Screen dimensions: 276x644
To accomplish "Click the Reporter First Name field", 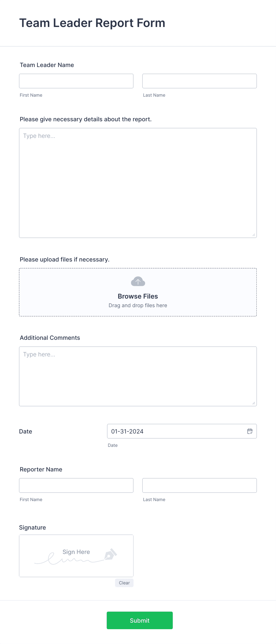I will (76, 485).
